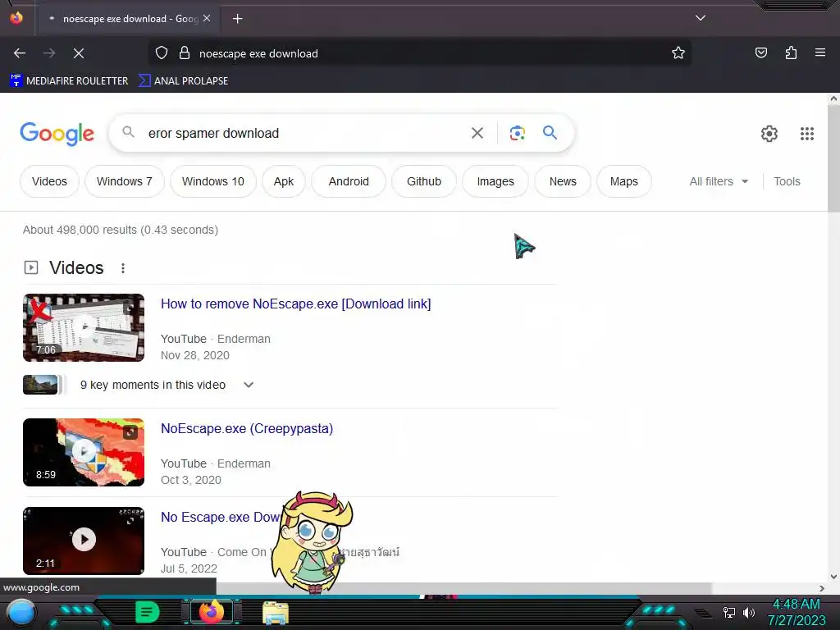Open the network tray icon
The width and height of the screenshot is (840, 630).
click(728, 612)
